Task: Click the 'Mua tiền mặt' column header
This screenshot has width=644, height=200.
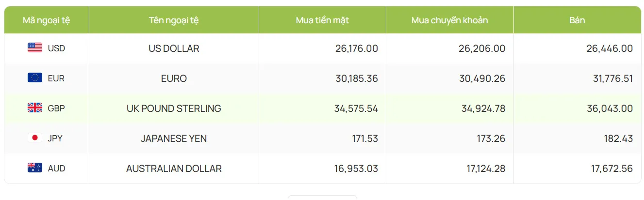Action: [322, 20]
